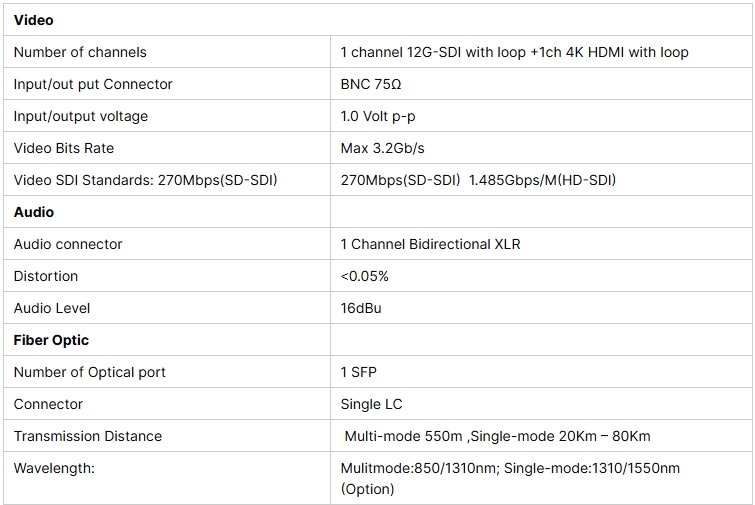Image resolution: width=755 pixels, height=505 pixels.
Task: Click the <0.05% Distortion value
Action: 364,276
